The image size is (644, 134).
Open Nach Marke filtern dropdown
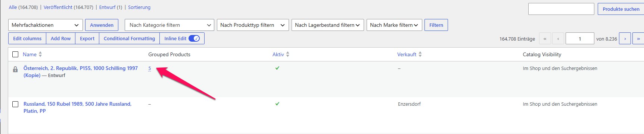coord(394,25)
